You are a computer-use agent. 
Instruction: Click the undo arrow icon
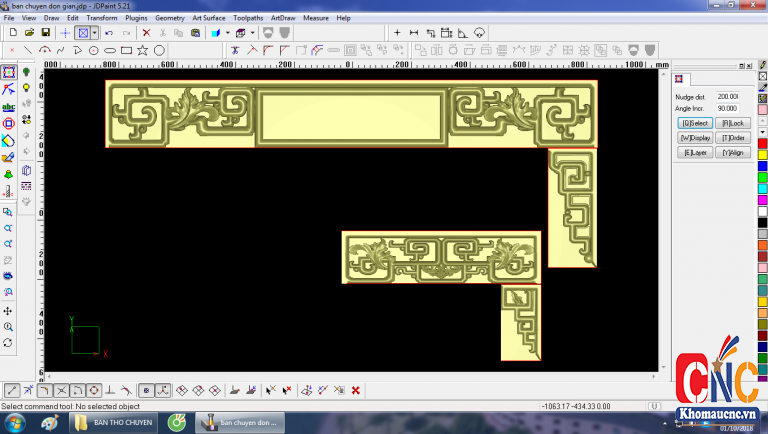[109, 33]
